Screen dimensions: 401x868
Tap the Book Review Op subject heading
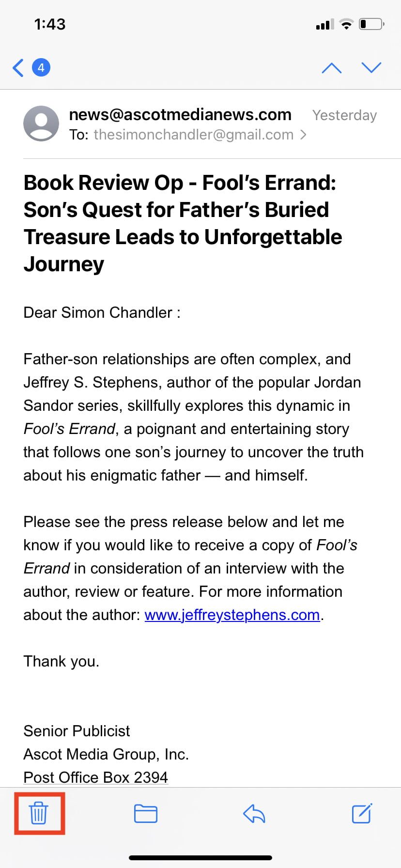tap(183, 223)
